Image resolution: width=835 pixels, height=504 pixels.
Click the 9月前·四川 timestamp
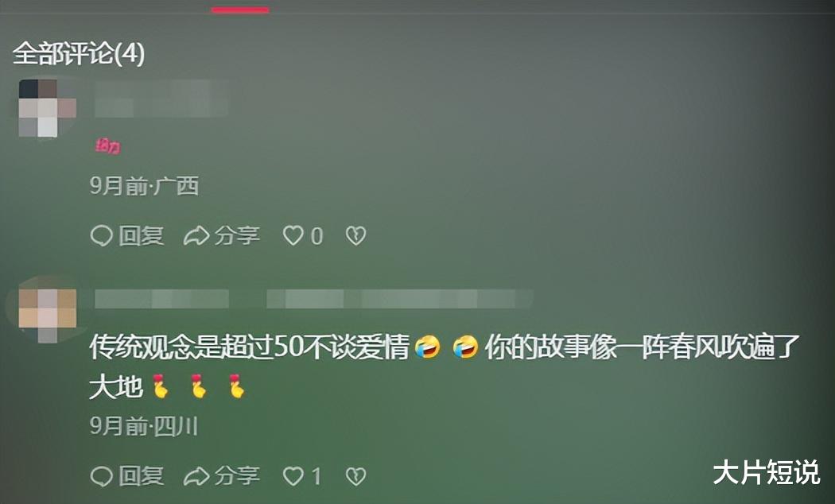click(144, 426)
